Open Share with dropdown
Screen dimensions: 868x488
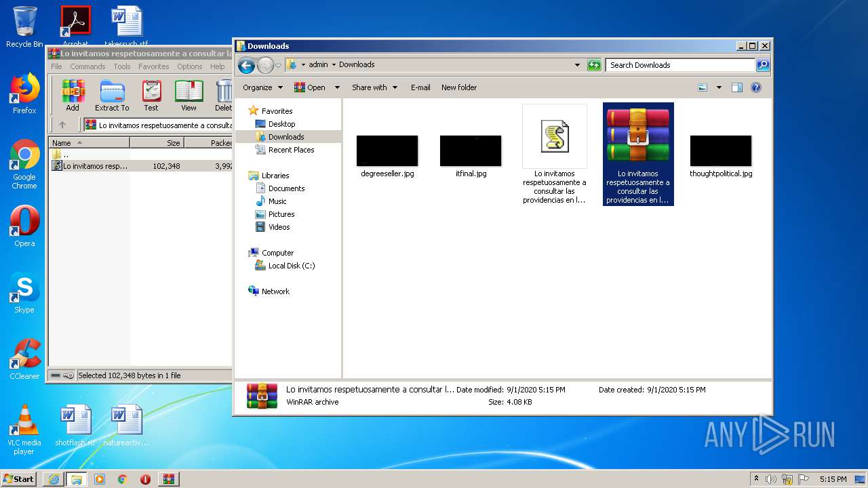click(x=374, y=87)
